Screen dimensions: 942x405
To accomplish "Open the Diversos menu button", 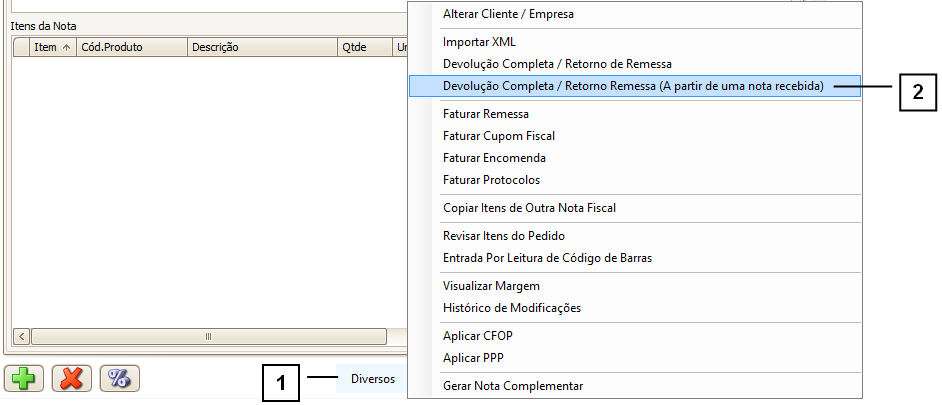I will click(372, 379).
